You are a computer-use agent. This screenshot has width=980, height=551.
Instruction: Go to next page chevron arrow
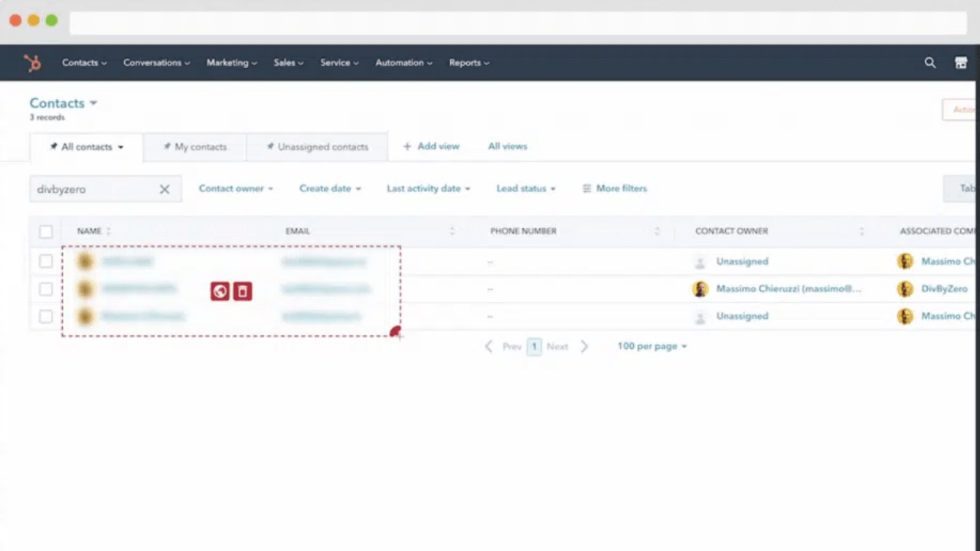pos(584,347)
